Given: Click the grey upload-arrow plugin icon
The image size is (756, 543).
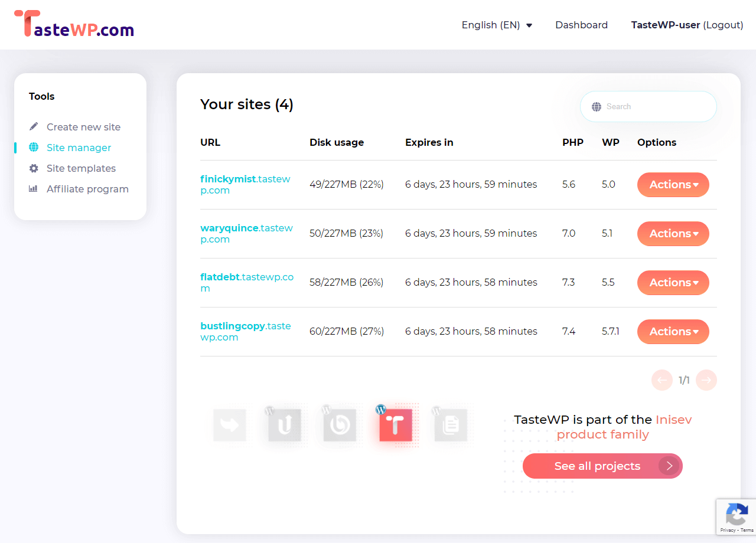Looking at the screenshot, I should [x=285, y=425].
